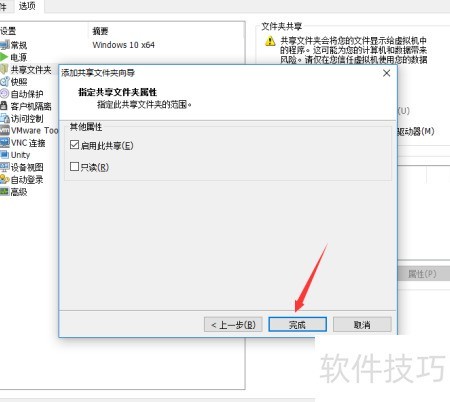Close the 添加共享文件夹向导 dialog

(386, 73)
